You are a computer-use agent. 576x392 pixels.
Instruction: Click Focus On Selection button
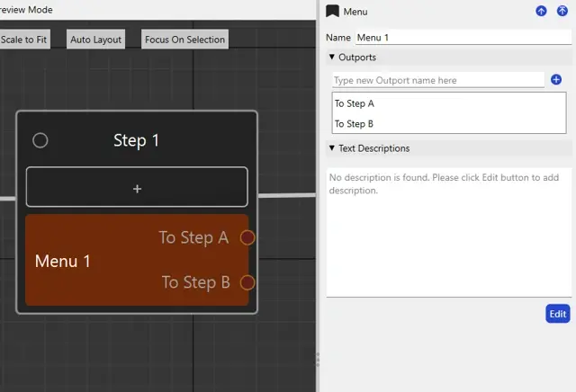coord(184,40)
